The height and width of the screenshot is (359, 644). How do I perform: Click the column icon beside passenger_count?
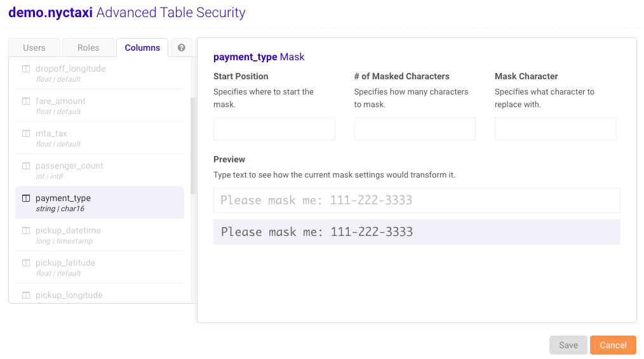pyautogui.click(x=26, y=166)
